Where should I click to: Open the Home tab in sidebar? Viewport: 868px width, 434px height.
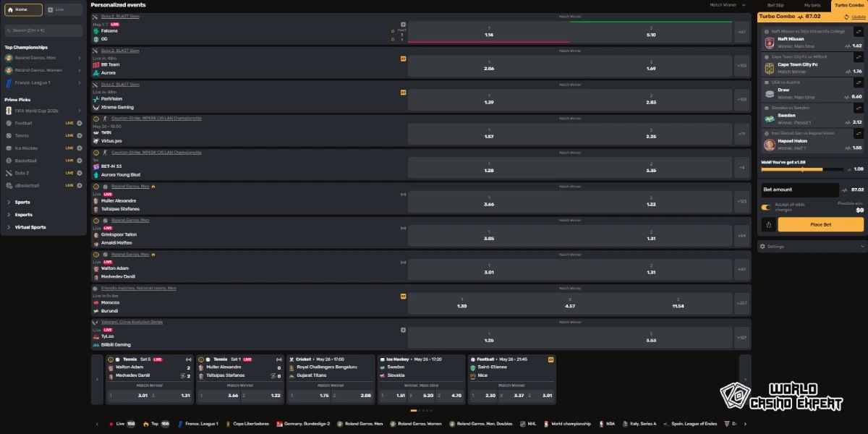point(23,9)
